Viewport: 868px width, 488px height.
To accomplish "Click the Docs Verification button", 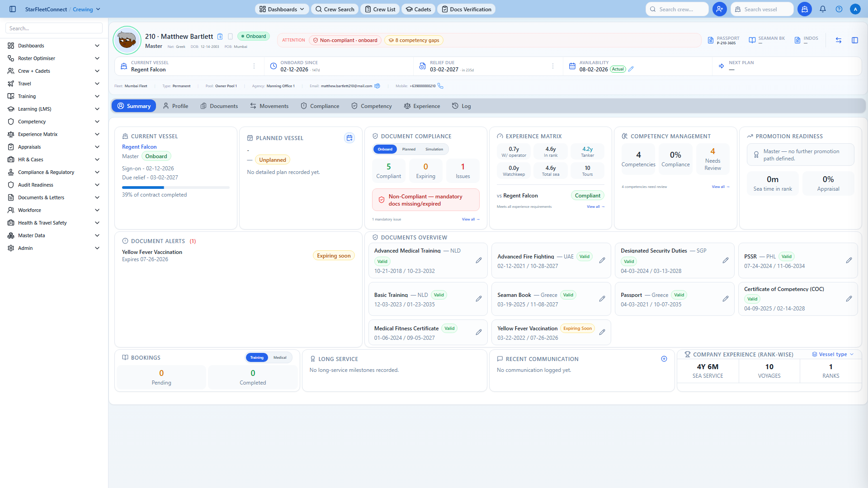I will point(466,9).
